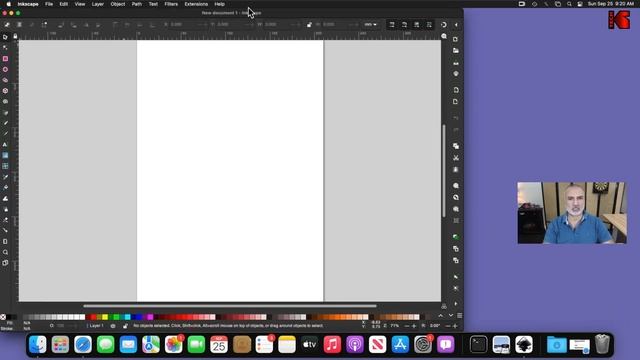640x360 pixels.
Task: Toggle guides lock at ruler corner
Action: 15,36
